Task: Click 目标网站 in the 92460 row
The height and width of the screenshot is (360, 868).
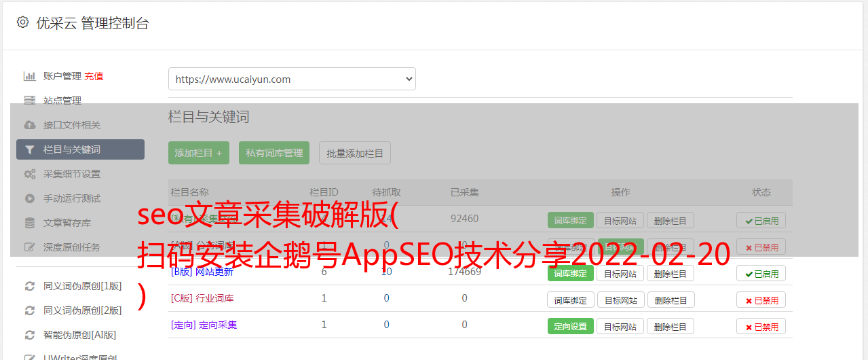Action: pyautogui.click(x=620, y=220)
